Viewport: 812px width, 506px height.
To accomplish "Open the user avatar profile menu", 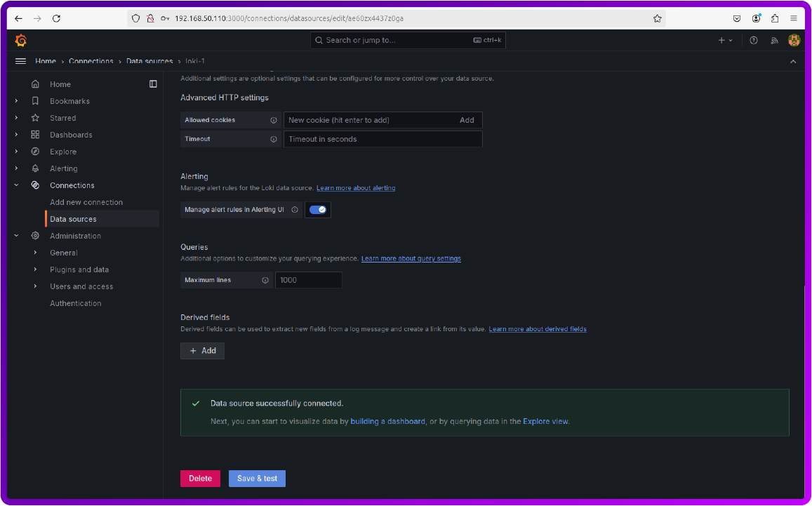I will tap(794, 41).
